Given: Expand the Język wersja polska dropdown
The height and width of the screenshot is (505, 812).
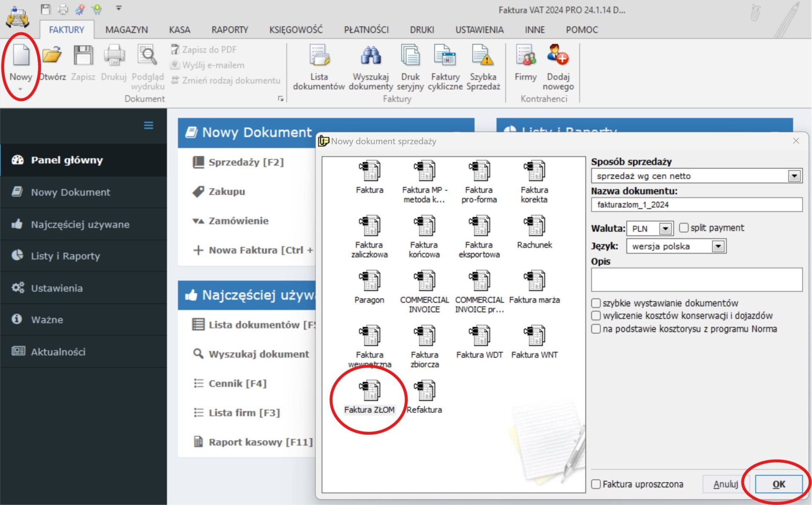Looking at the screenshot, I should pyautogui.click(x=718, y=246).
